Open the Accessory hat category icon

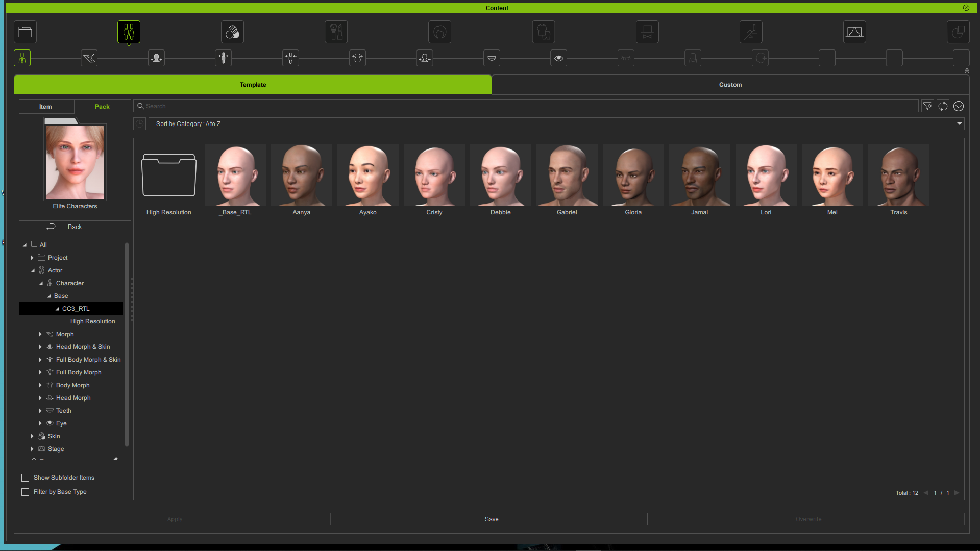[x=647, y=32]
